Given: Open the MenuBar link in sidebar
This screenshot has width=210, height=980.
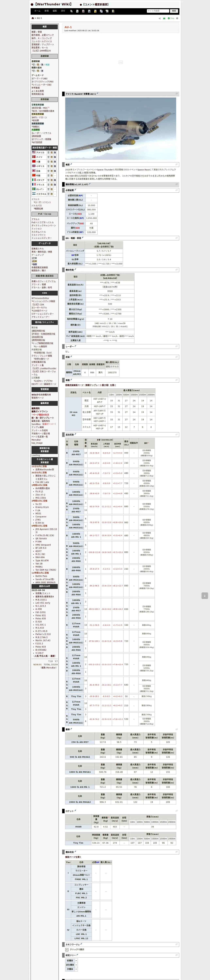Looking at the screenshot, I should (x=36, y=440).
